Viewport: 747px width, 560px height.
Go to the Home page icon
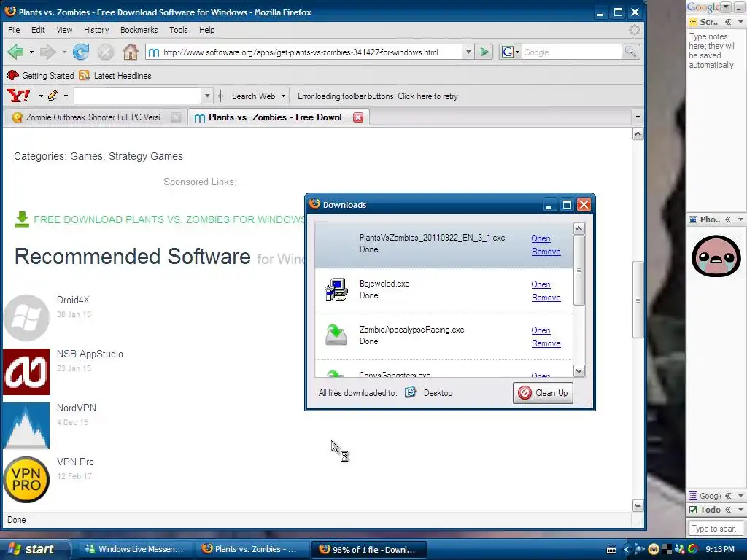[x=130, y=52]
